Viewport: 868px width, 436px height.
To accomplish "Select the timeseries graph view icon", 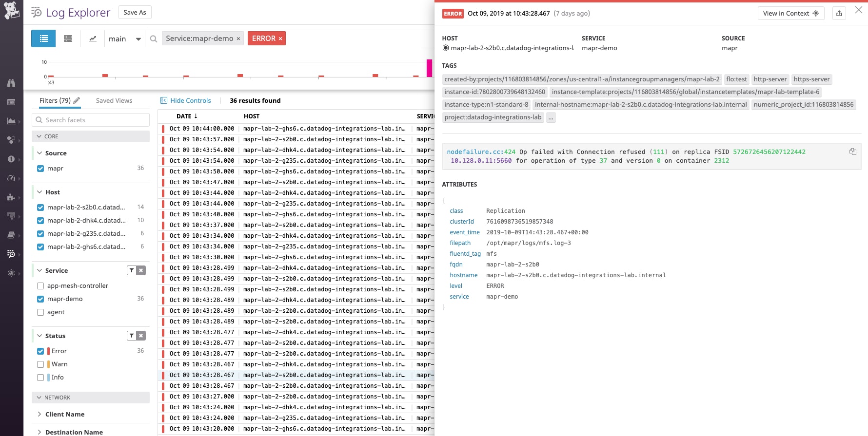I will 92,38.
